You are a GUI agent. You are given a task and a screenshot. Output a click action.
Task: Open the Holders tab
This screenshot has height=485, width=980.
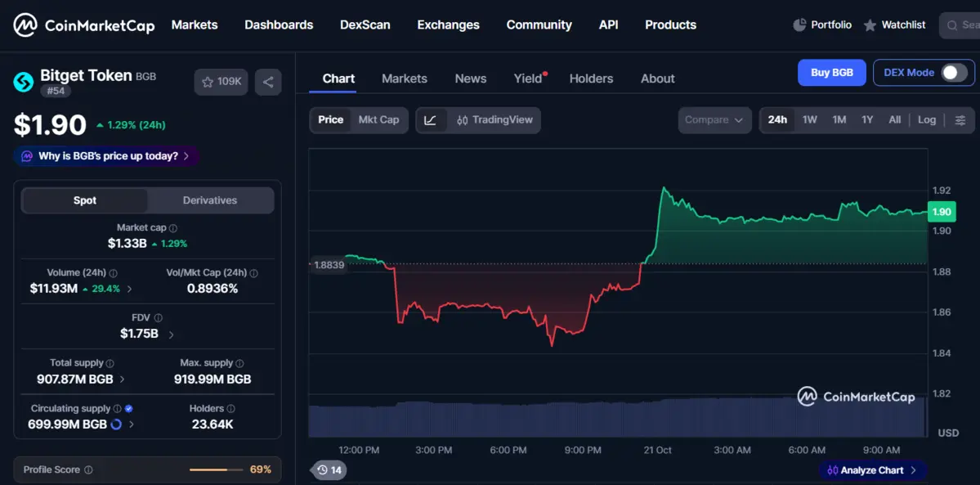click(x=591, y=79)
